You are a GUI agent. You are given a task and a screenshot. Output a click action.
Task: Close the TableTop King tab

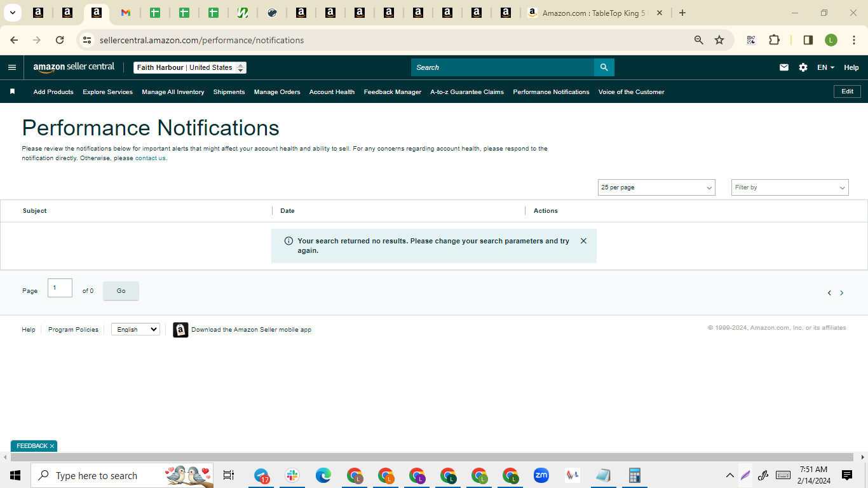click(x=660, y=13)
